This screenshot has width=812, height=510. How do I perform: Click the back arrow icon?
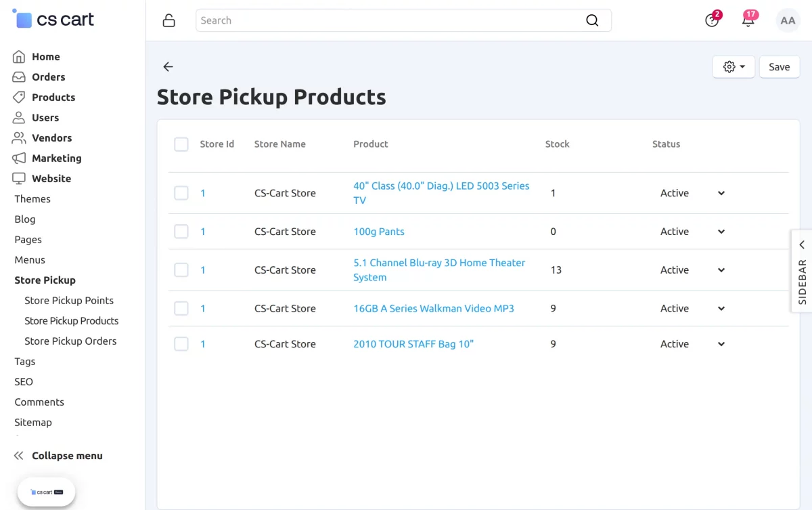coord(168,66)
